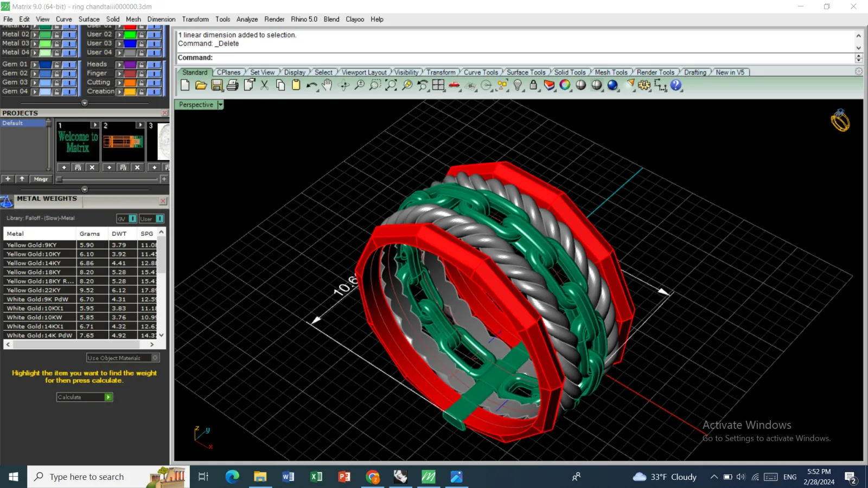The height and width of the screenshot is (488, 868).
Task: Click the save button under project thumbnail 2
Action: [123, 168]
